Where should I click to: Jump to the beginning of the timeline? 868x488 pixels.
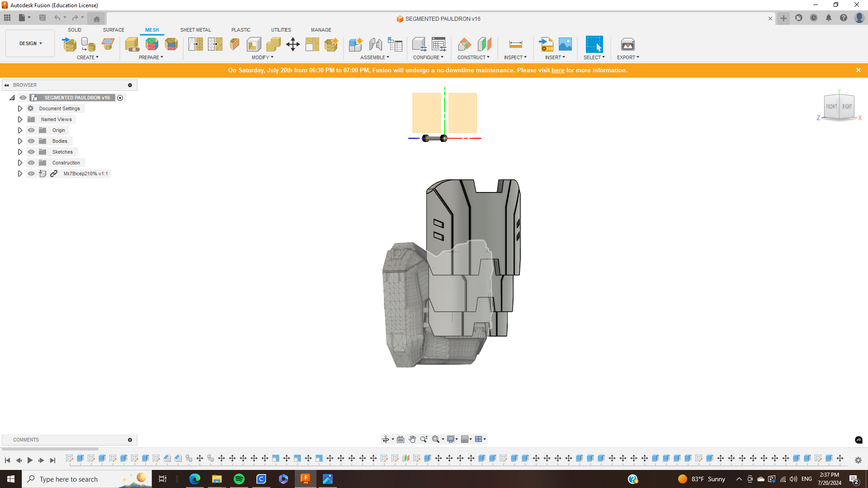(7, 460)
